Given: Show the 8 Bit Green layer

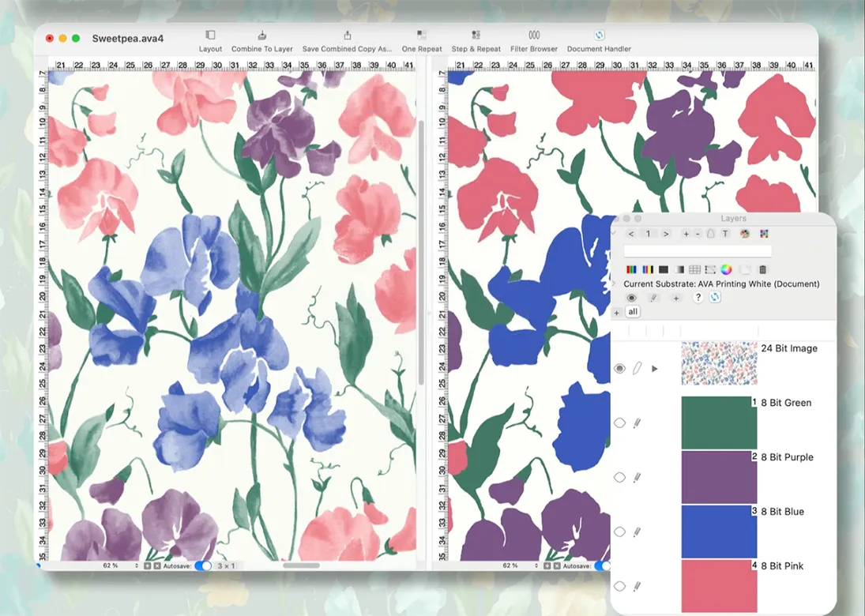Looking at the screenshot, I should point(619,423).
